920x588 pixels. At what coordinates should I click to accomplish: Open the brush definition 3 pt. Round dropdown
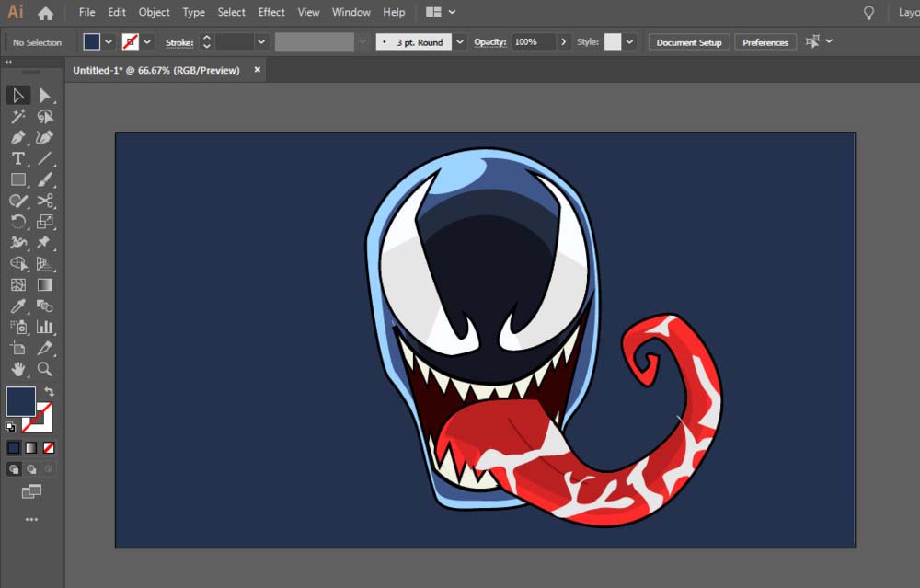[x=459, y=42]
